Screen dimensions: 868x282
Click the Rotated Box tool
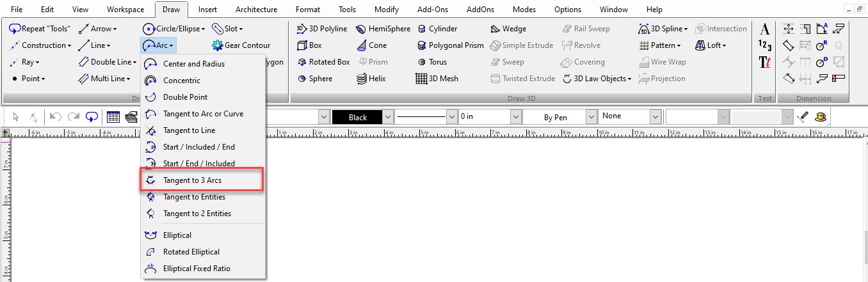click(x=324, y=62)
